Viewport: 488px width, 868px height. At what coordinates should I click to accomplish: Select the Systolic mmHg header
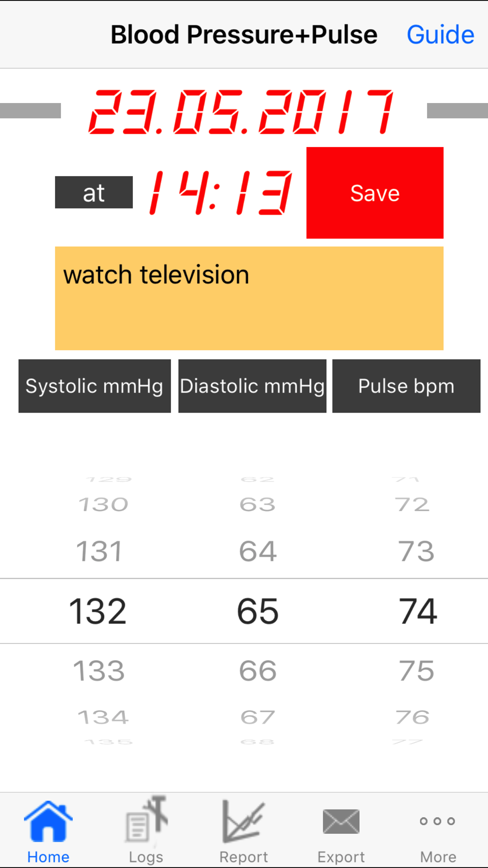[95, 386]
